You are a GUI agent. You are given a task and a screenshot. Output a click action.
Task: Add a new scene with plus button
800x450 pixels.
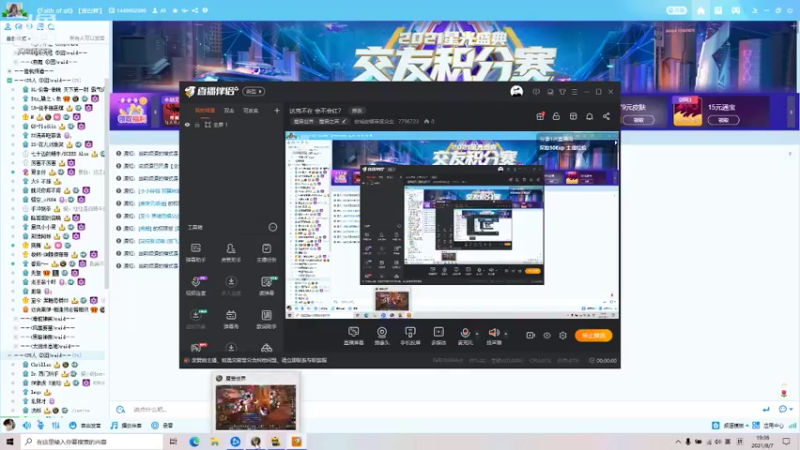pos(277,110)
